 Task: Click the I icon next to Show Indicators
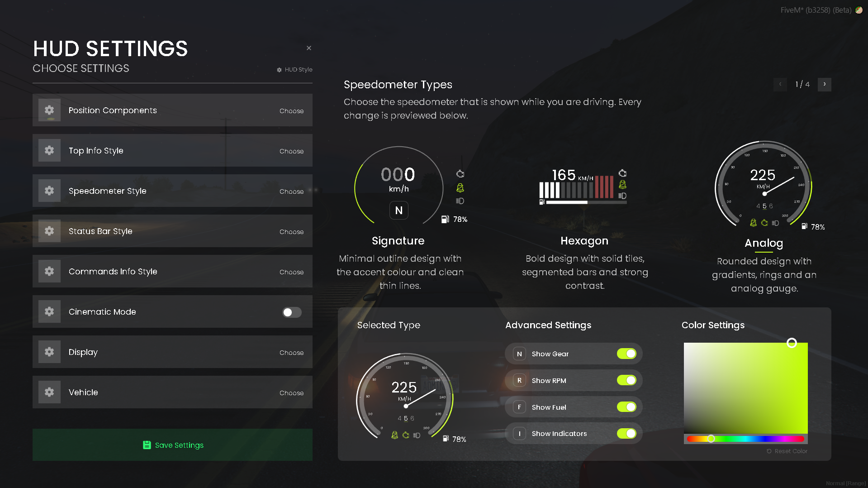(x=519, y=434)
